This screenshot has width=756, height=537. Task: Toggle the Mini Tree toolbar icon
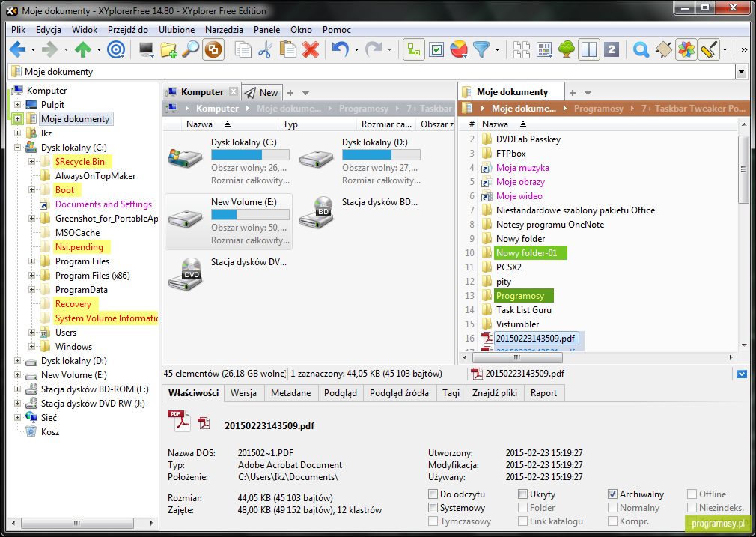tap(414, 49)
